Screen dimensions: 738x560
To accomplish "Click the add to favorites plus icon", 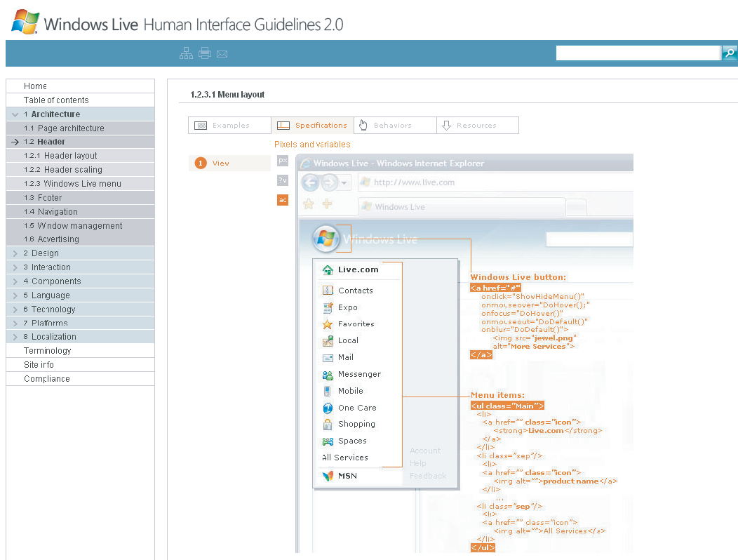I will point(327,204).
